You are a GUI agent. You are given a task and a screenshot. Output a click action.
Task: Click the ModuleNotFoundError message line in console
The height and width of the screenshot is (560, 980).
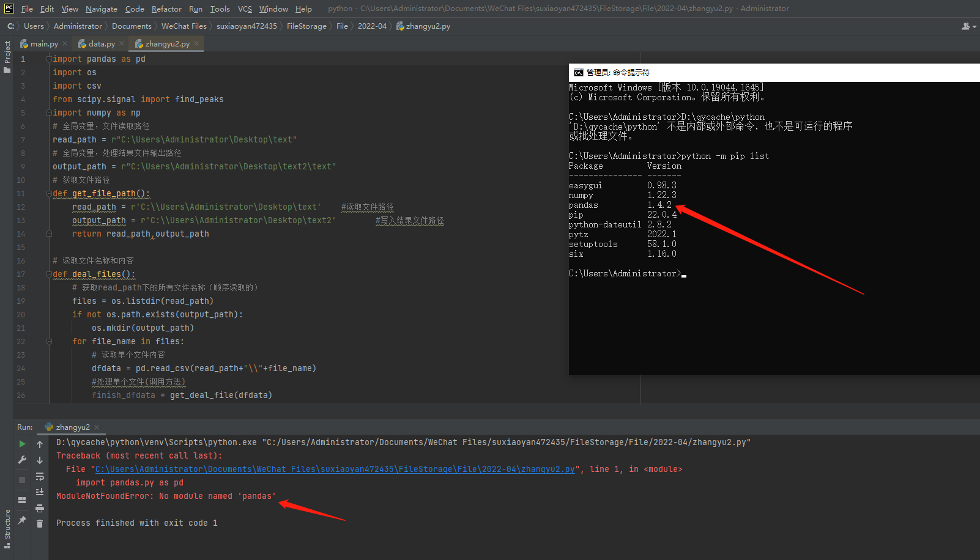click(x=166, y=496)
